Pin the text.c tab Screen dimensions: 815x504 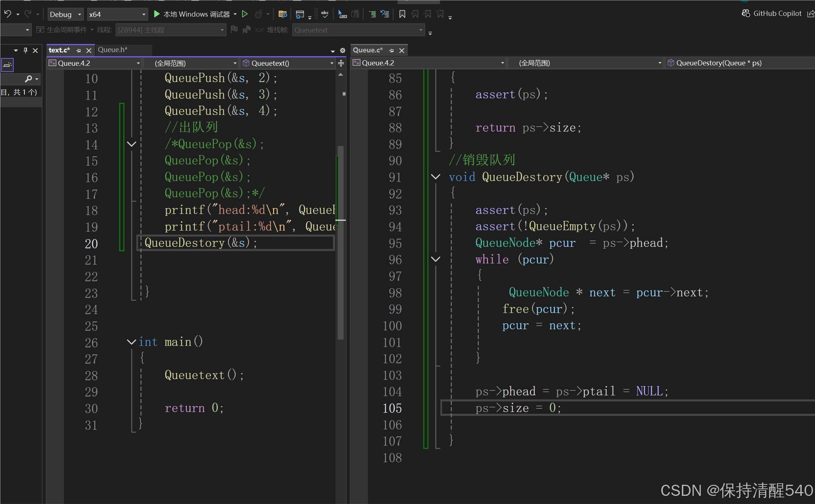78,50
